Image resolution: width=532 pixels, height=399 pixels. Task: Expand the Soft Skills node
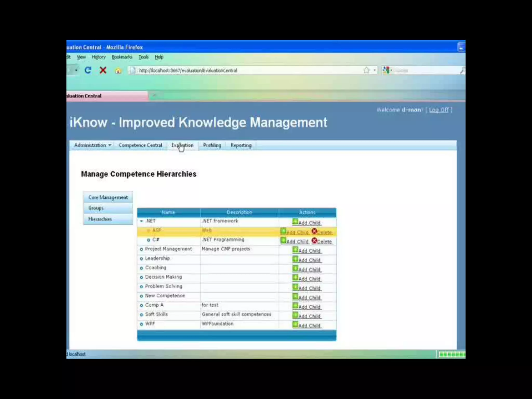tap(142, 315)
